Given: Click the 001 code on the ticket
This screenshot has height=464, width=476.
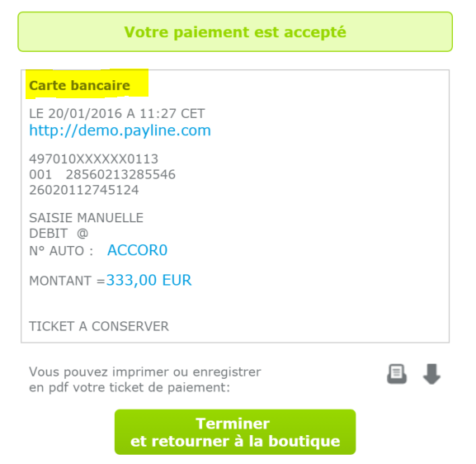Looking at the screenshot, I should click(40, 174).
